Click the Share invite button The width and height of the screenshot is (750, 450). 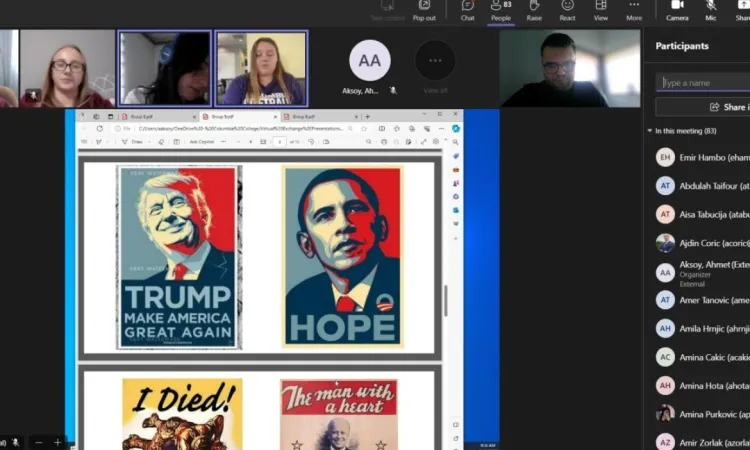(x=703, y=107)
